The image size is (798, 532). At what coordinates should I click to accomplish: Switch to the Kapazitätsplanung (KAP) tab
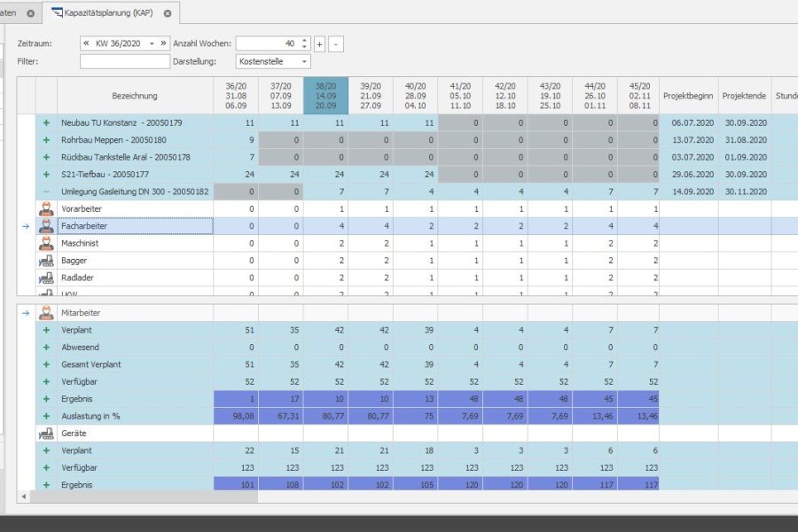pyautogui.click(x=105, y=13)
